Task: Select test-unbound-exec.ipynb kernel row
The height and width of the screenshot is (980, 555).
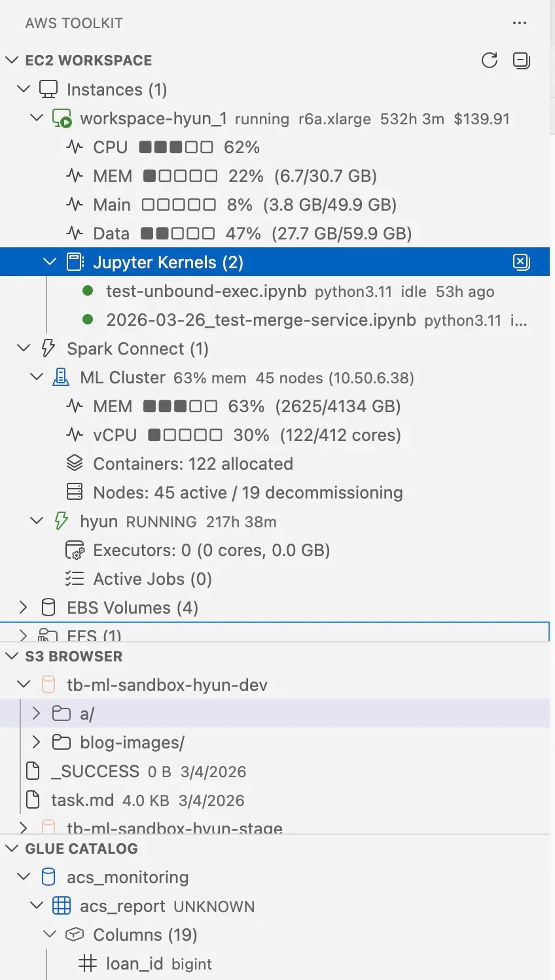Action: coord(275,291)
